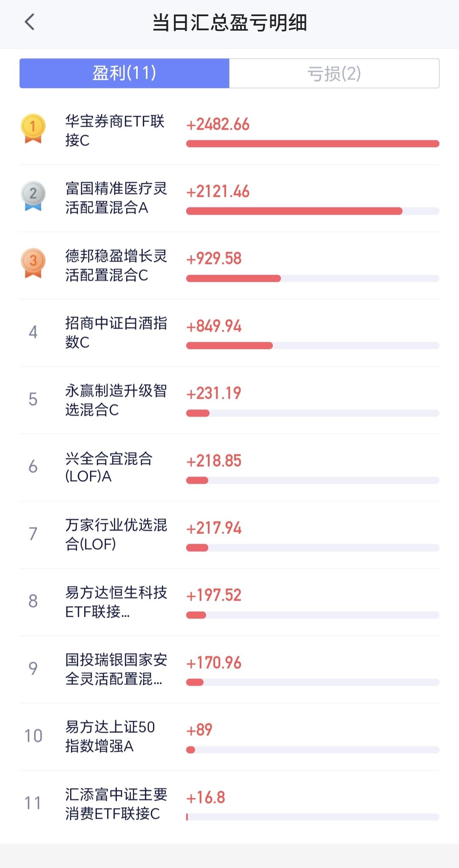Open 招商中证白酒指数C fund details
The width and height of the screenshot is (459, 868).
(229, 333)
